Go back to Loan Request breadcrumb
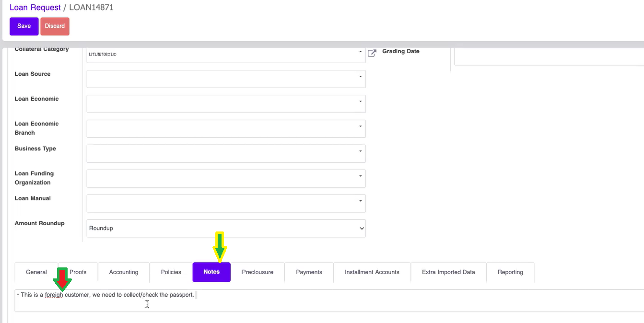The width and height of the screenshot is (644, 323). pos(35,8)
